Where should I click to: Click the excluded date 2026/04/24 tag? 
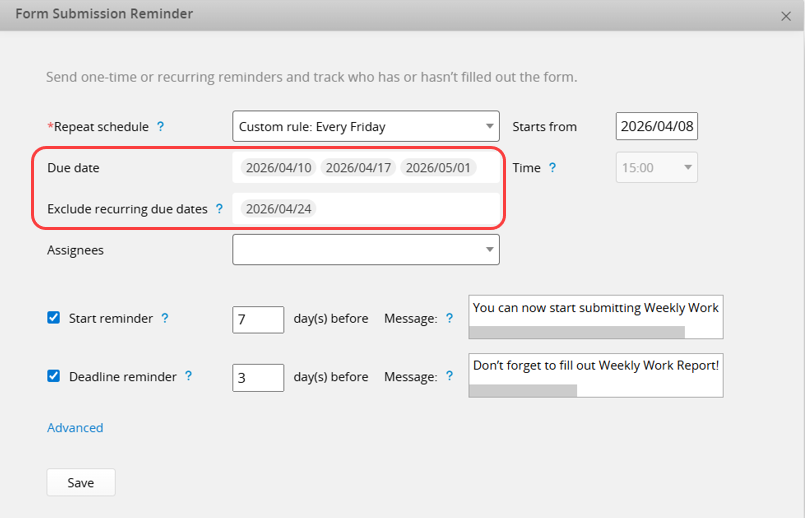click(x=278, y=209)
